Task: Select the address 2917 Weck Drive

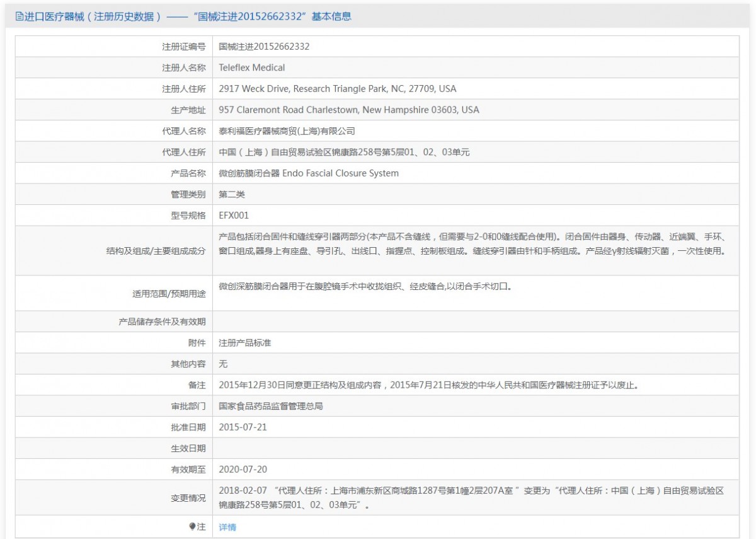Action: click(x=338, y=89)
